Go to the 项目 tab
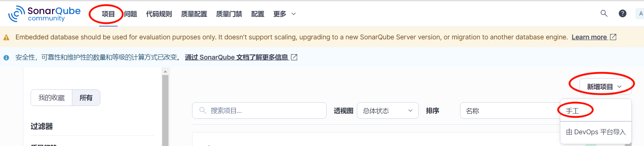The image size is (644, 146). pyautogui.click(x=108, y=14)
